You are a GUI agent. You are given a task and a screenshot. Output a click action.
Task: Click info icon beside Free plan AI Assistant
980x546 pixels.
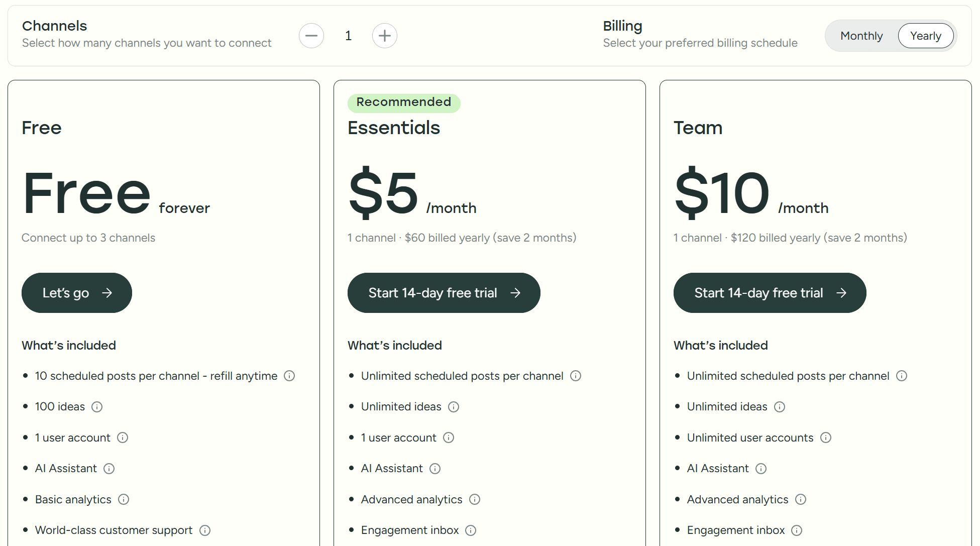click(109, 469)
